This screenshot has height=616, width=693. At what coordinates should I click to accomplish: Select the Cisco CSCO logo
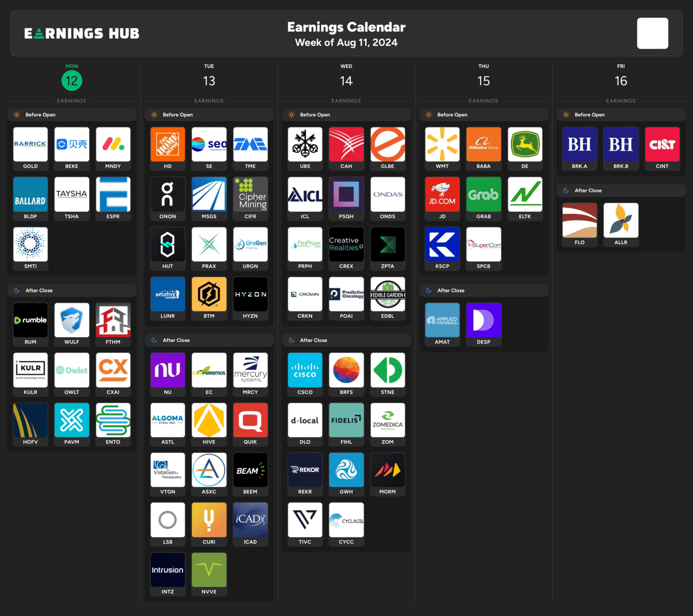pyautogui.click(x=305, y=370)
